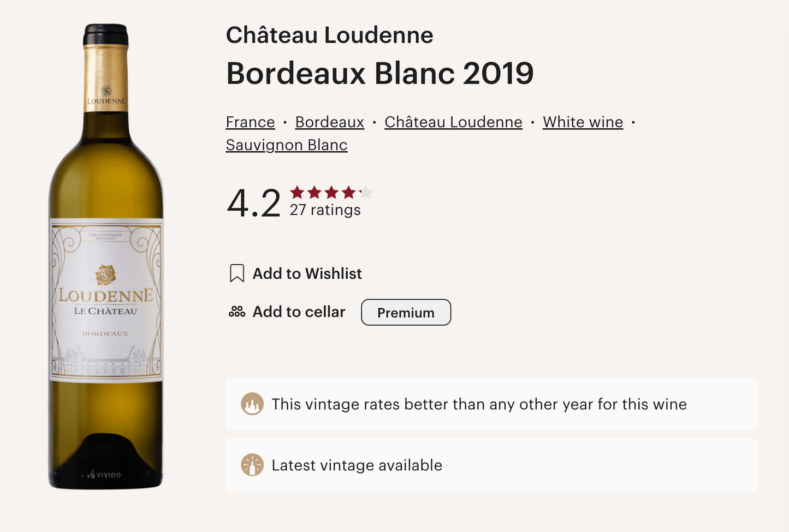The image size is (789, 532).
Task: Click the Bordeaux Blanc 2019 heading
Action: point(379,73)
